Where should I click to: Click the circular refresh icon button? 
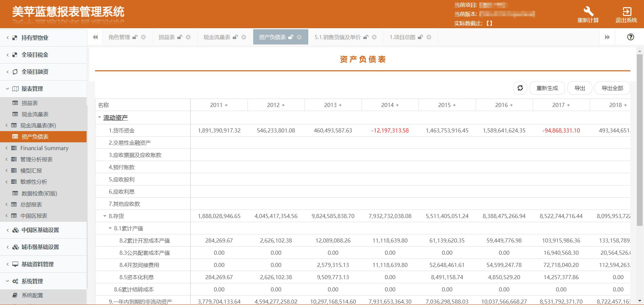tap(520, 88)
